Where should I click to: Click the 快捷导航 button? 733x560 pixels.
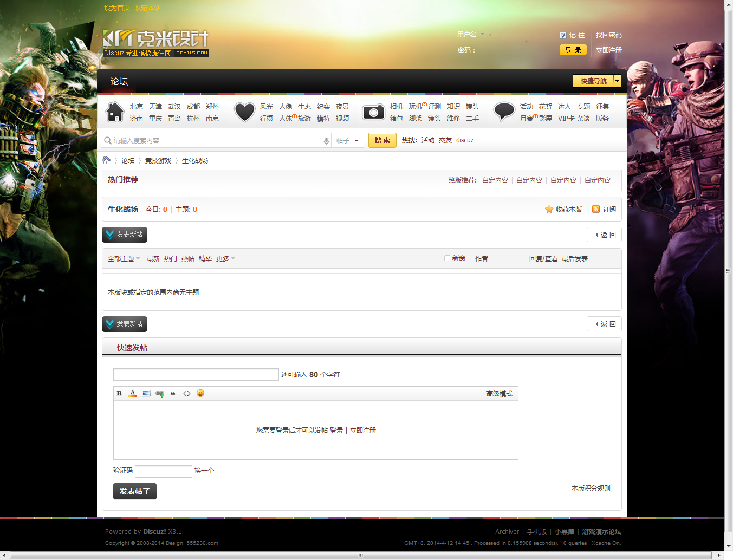click(x=593, y=81)
